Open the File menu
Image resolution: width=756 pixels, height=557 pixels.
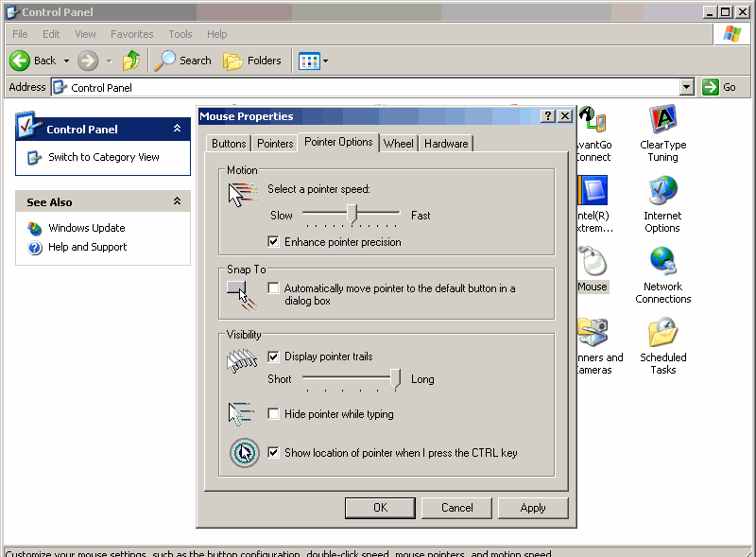[x=20, y=34]
